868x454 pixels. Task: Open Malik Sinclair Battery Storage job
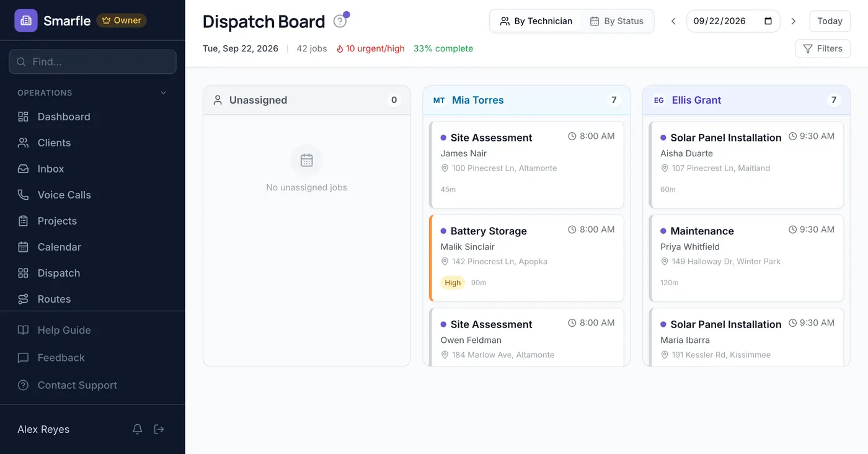click(526, 258)
